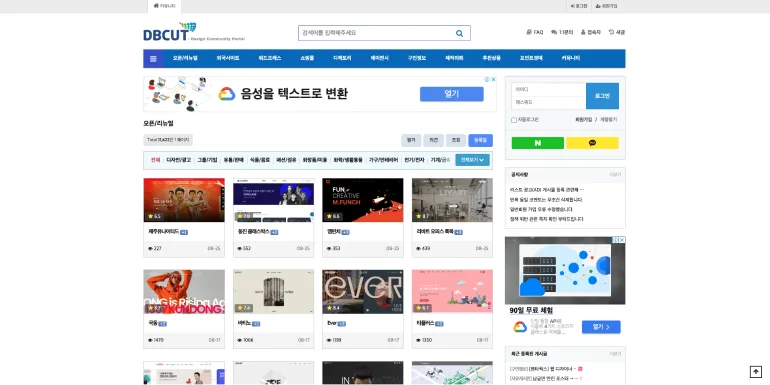Sort the list by 평가
This screenshot has width=770, height=385.
click(x=411, y=140)
